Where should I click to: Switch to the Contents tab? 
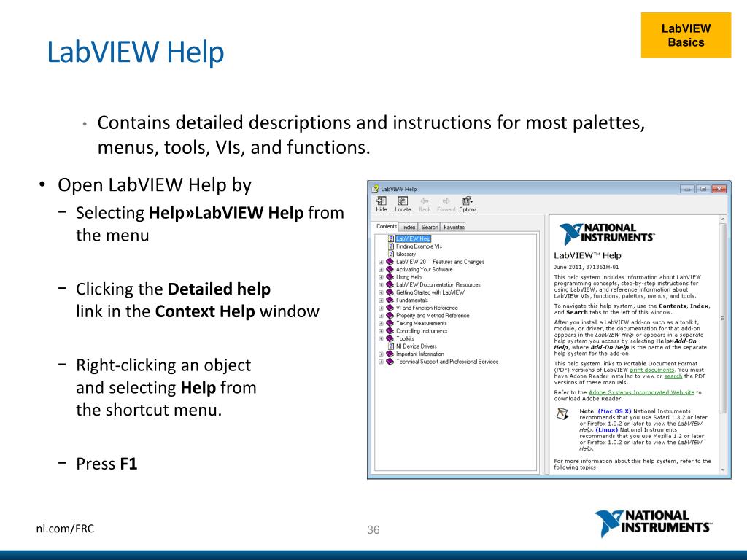click(x=386, y=227)
